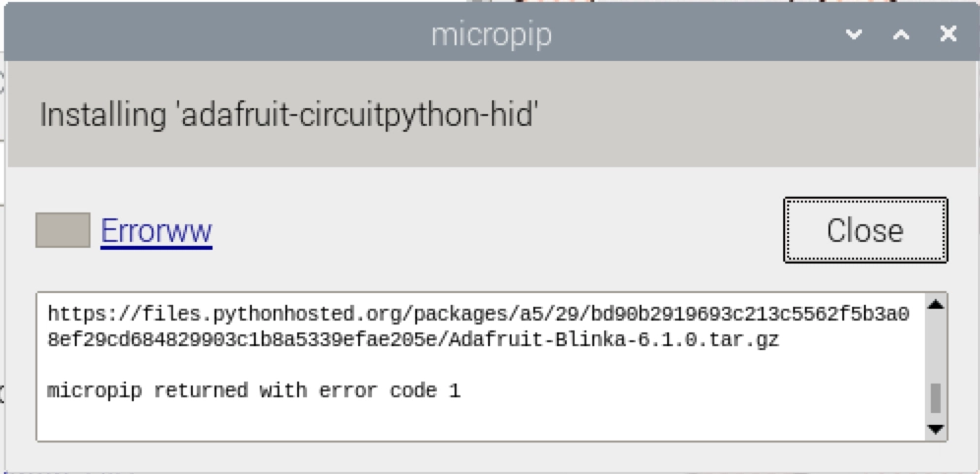
Task: Open the Errorww link
Action: (156, 231)
